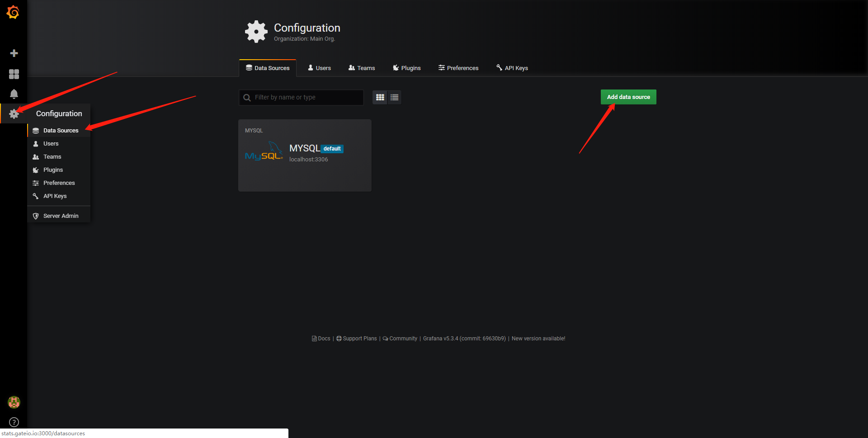
Task: Open the Community footer link
Action: (400, 339)
